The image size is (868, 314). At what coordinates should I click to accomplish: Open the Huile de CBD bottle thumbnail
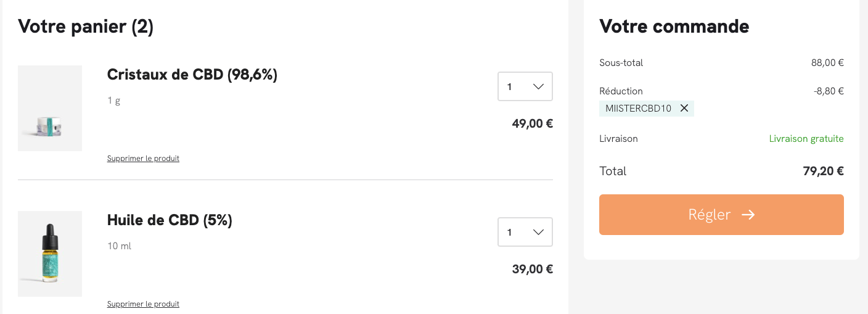point(50,254)
